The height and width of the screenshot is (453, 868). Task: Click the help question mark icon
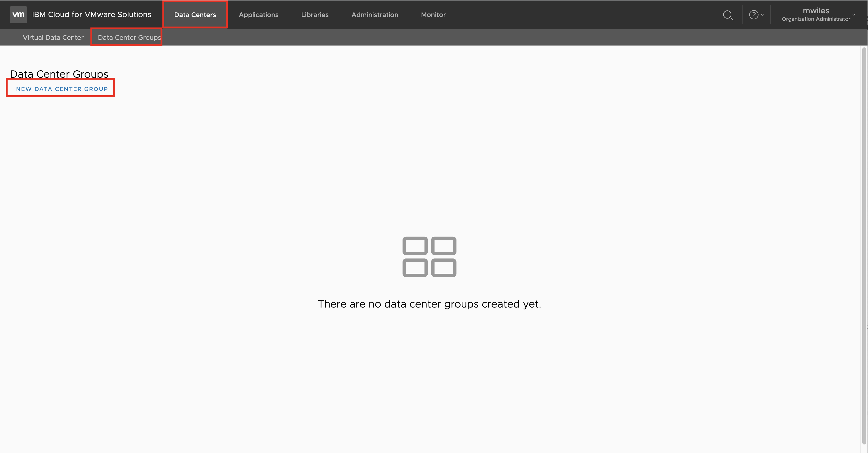(x=753, y=15)
